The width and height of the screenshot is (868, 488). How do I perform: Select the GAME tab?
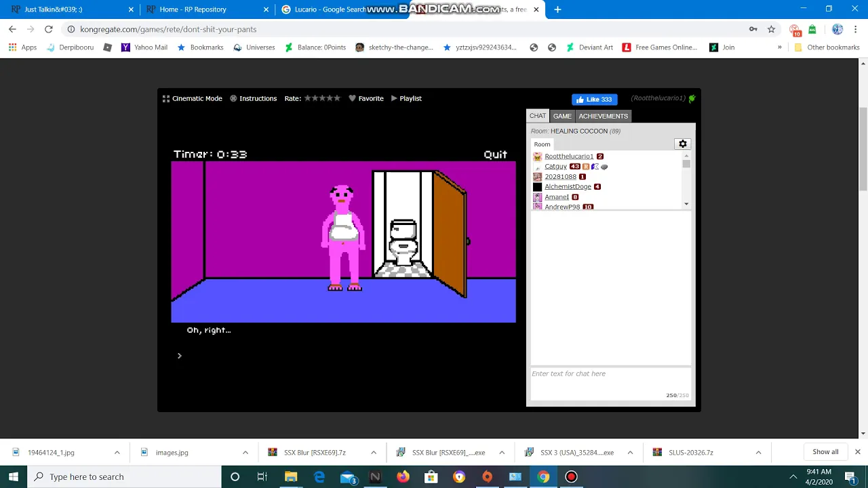[562, 116]
